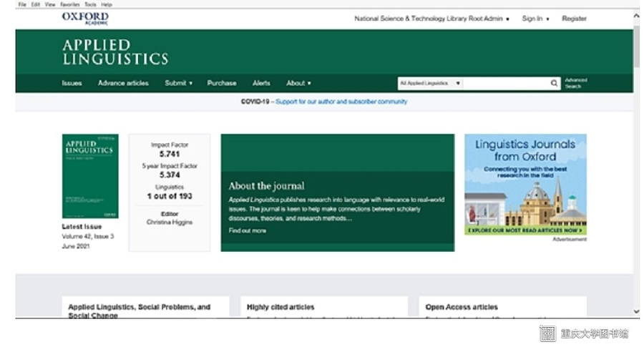This screenshot has width=644, height=357.
Task: Click the 'About the journal' heading
Action: (267, 186)
